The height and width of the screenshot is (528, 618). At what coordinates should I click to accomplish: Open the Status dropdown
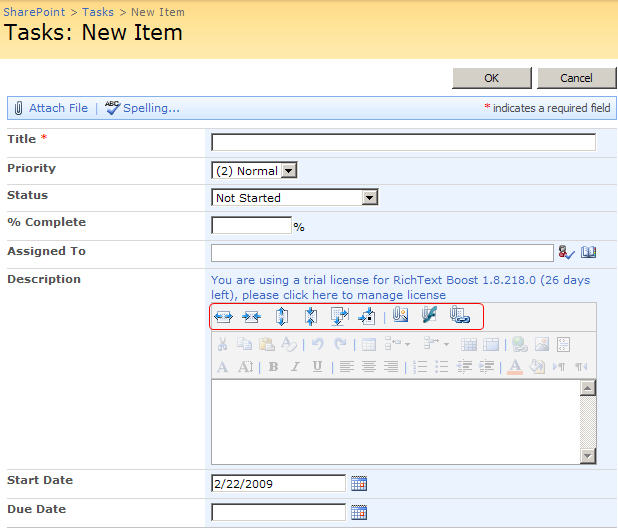click(x=370, y=198)
